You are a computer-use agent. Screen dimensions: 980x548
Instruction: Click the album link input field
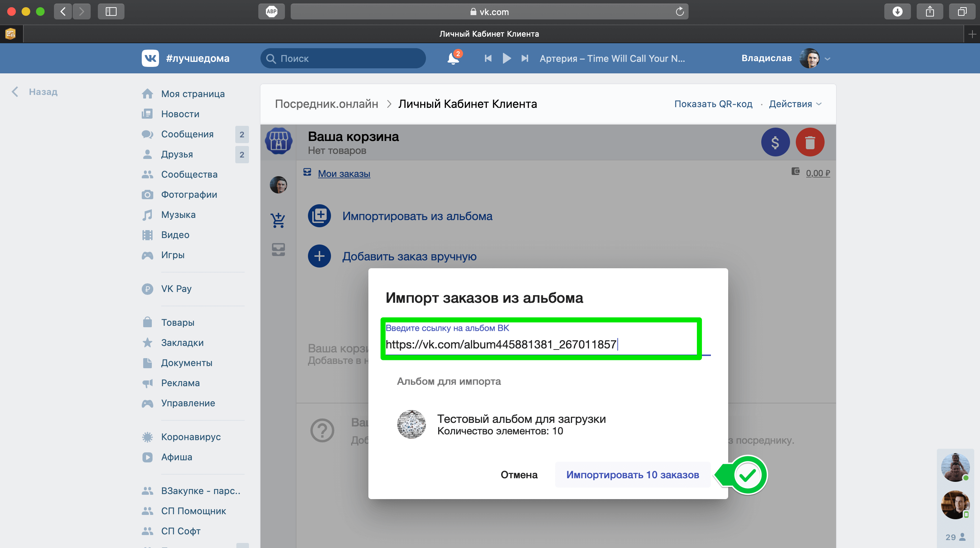pos(540,344)
